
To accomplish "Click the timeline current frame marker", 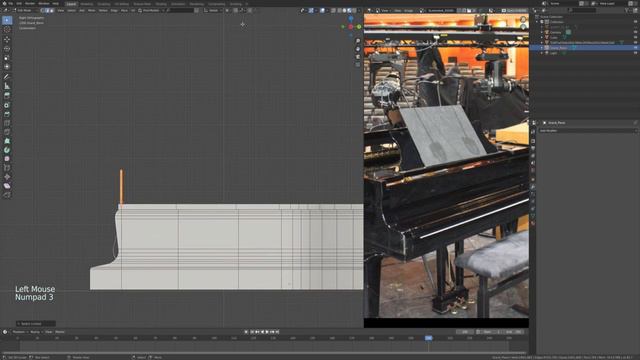I will tap(428, 338).
